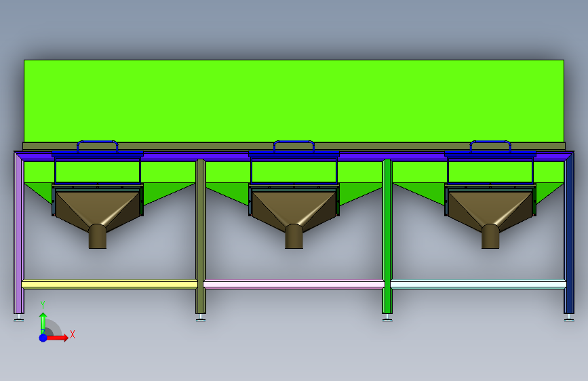Click the "Y" axis label

point(43,305)
